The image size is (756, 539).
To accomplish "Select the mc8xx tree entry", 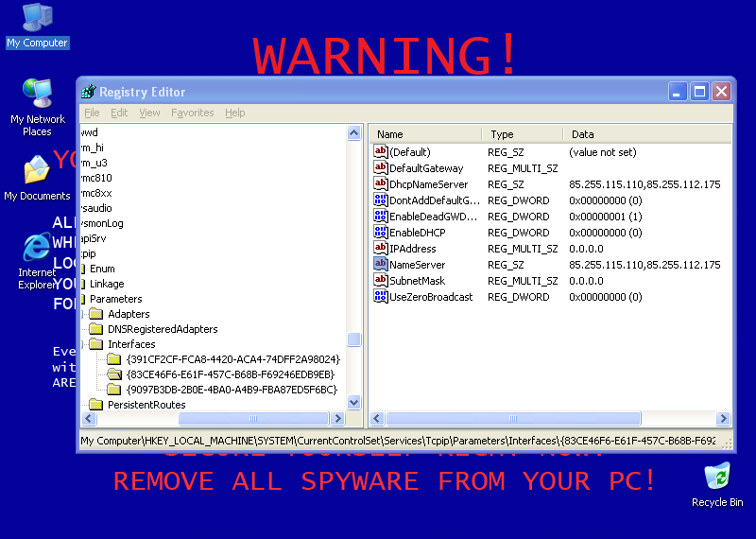I will (96, 193).
